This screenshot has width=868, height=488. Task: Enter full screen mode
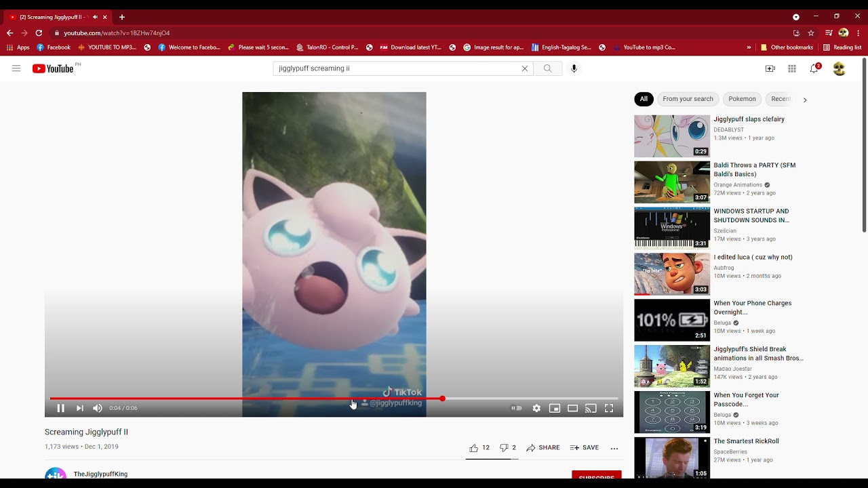pos(609,408)
